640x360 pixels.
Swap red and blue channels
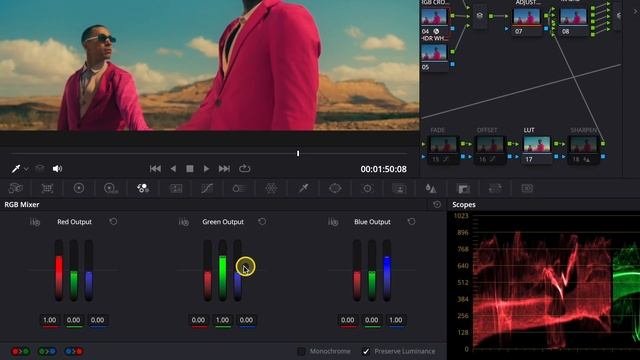tap(74, 351)
